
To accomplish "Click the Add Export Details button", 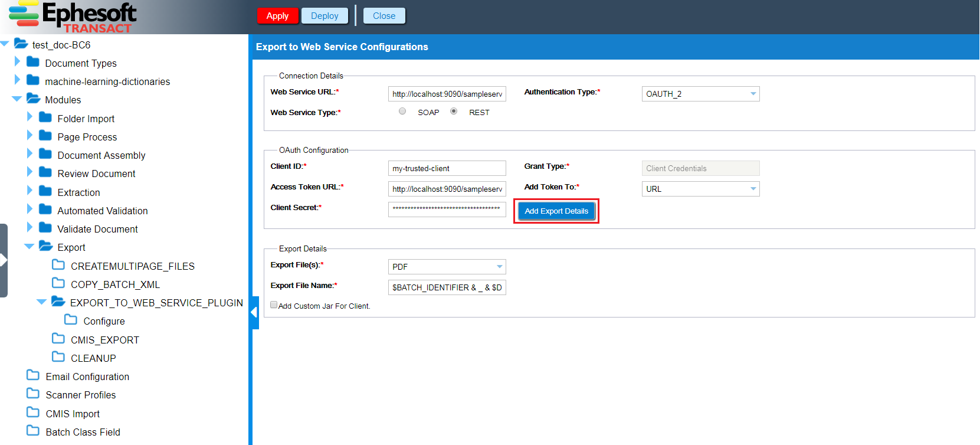I will pos(556,211).
